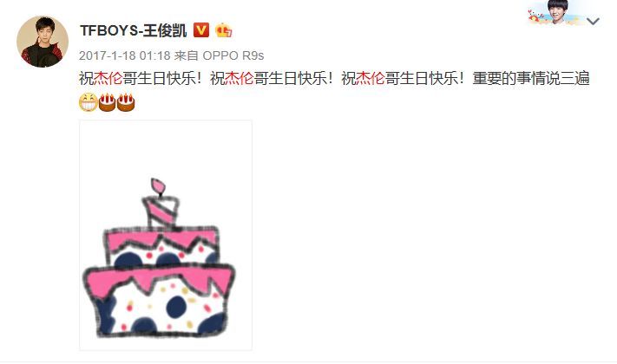
Task: Expand the post options chevron
Action: (593, 21)
